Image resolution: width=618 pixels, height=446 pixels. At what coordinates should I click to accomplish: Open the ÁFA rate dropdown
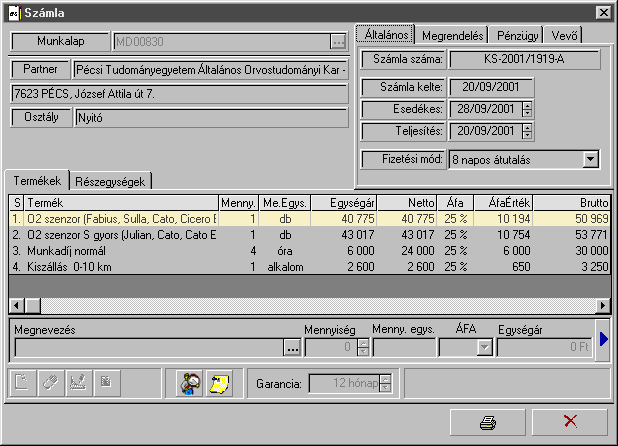(484, 348)
